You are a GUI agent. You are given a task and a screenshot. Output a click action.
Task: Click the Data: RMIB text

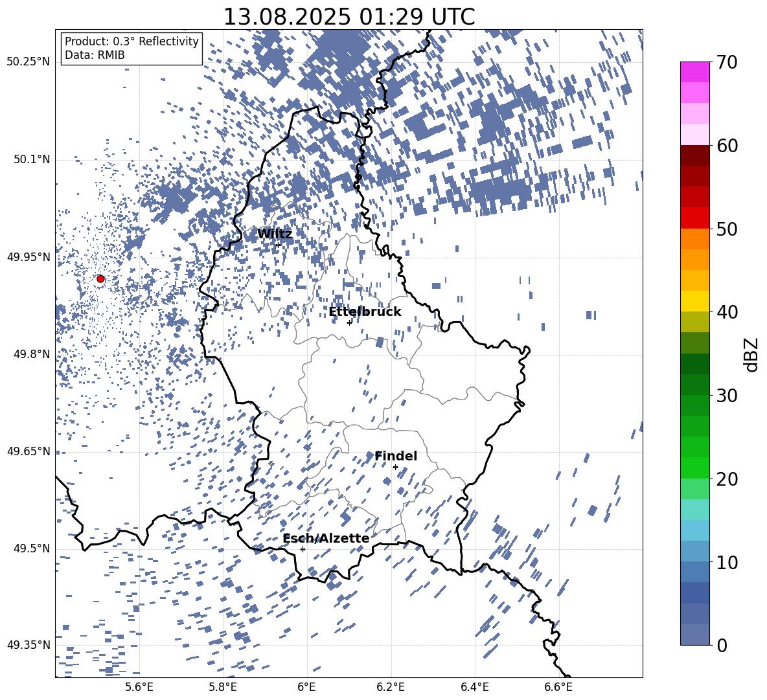tap(95, 55)
